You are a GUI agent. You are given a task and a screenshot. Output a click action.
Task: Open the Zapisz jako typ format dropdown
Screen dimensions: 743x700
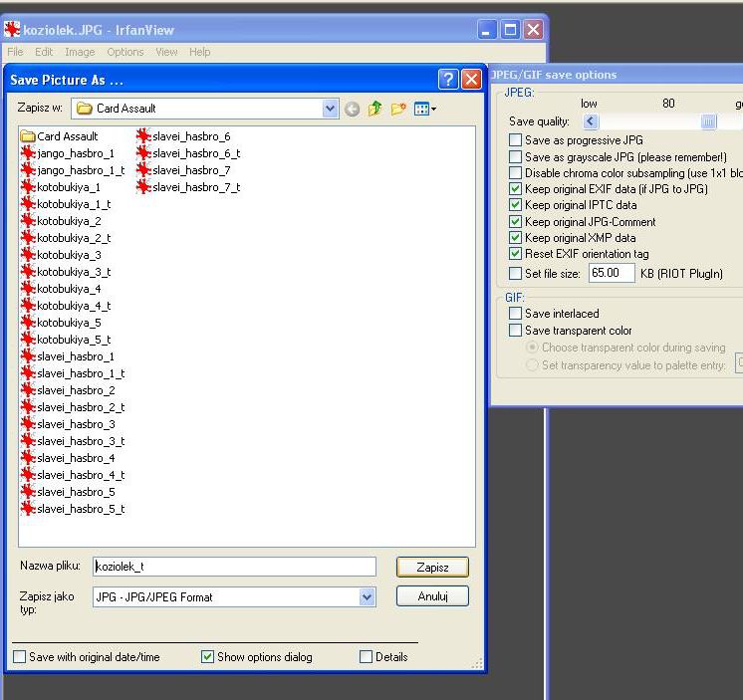click(x=367, y=597)
